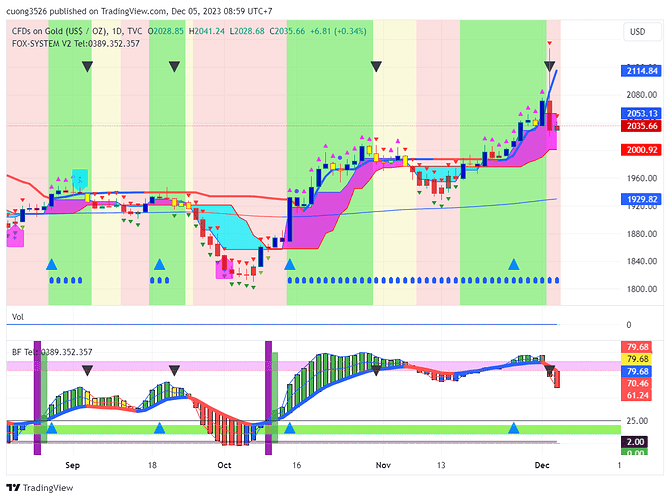Select the open value O2028.85

pos(166,31)
